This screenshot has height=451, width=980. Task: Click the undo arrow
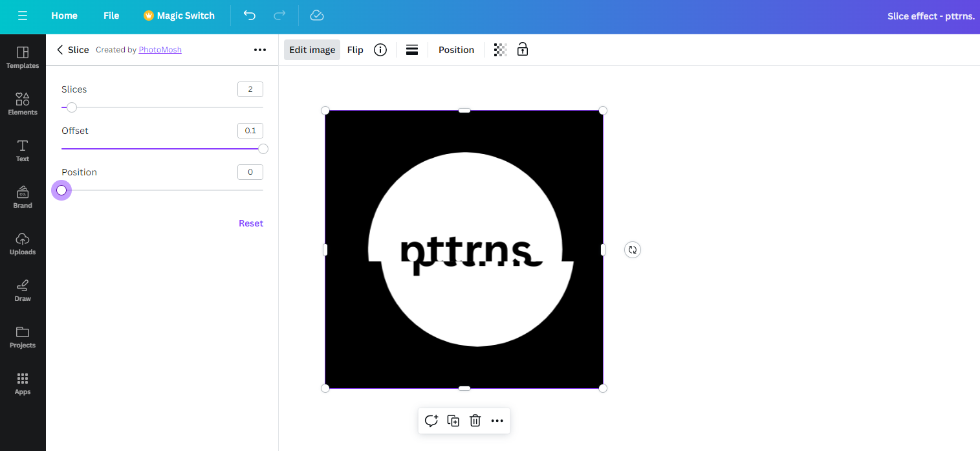(250, 16)
